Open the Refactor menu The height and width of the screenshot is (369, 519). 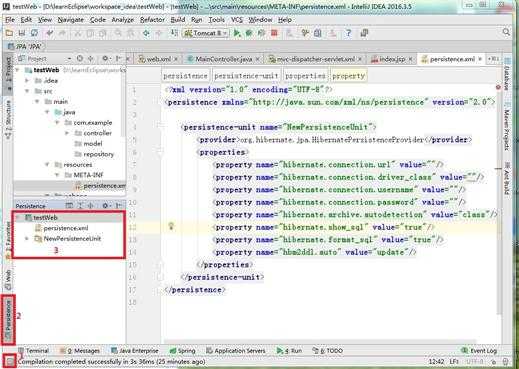click(x=152, y=20)
